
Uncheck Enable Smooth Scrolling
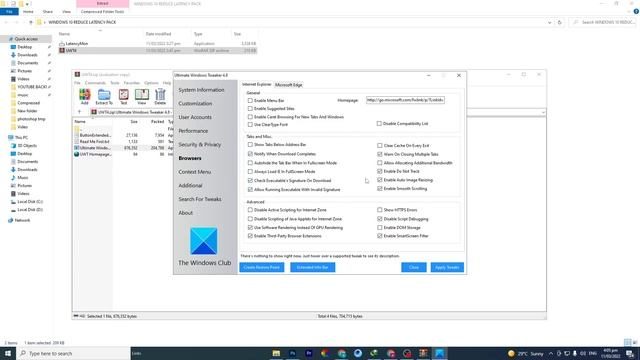(x=380, y=189)
